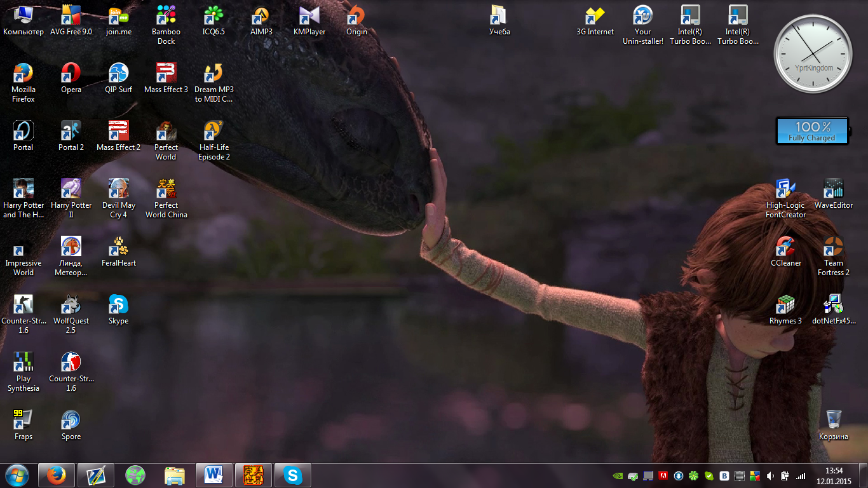Launch CCleaner desktop shortcut
Viewport: 868px width, 488px height.
click(x=785, y=252)
